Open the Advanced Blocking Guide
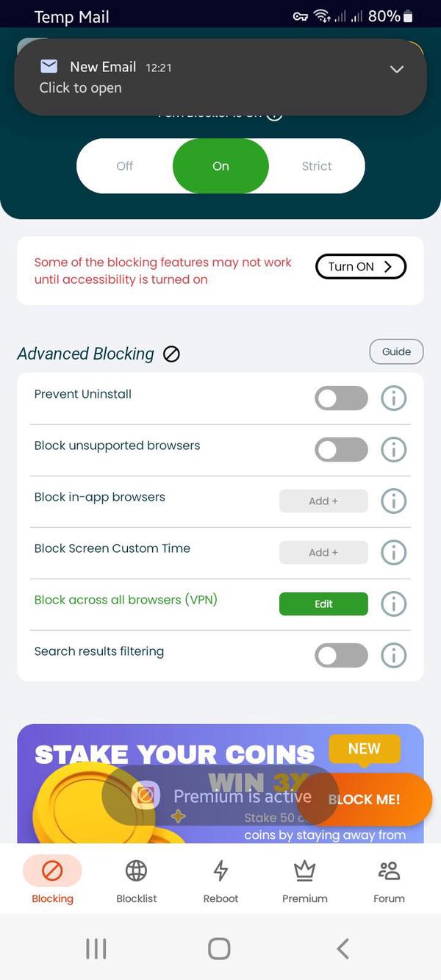This screenshot has height=980, width=441. point(396,352)
